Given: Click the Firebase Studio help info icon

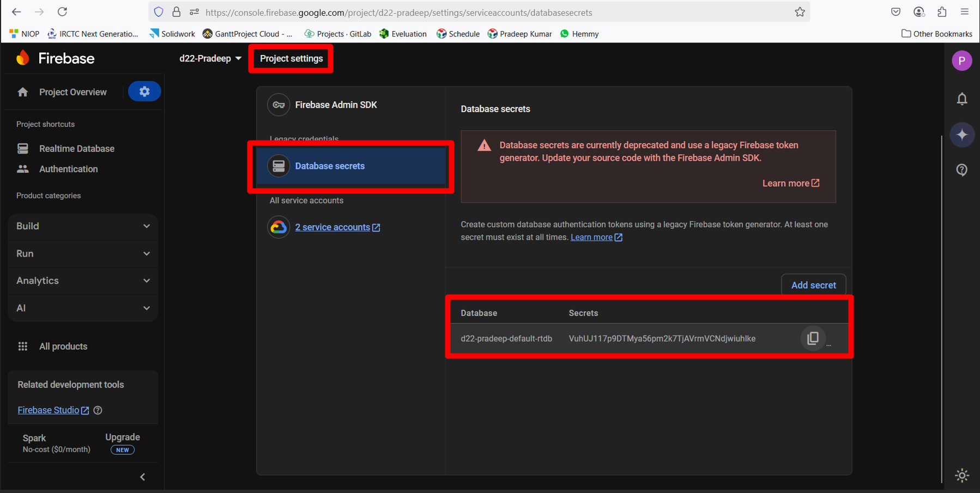Looking at the screenshot, I should coord(98,410).
